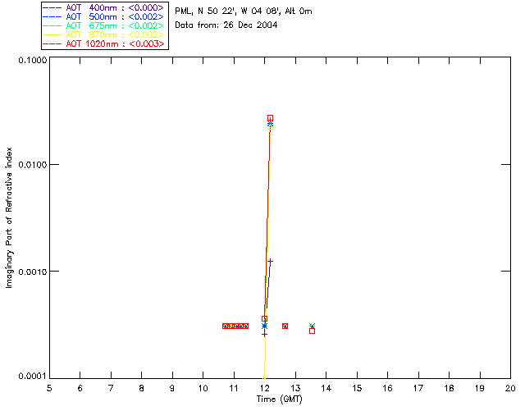Viewport: 525px width, 420px height.
Task: Click the x-axis tick label 8
Action: (x=142, y=388)
